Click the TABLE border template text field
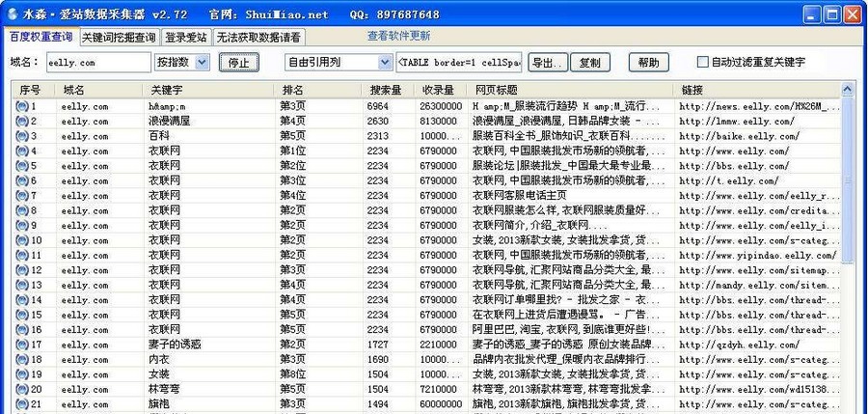The image size is (868, 414). click(x=459, y=62)
